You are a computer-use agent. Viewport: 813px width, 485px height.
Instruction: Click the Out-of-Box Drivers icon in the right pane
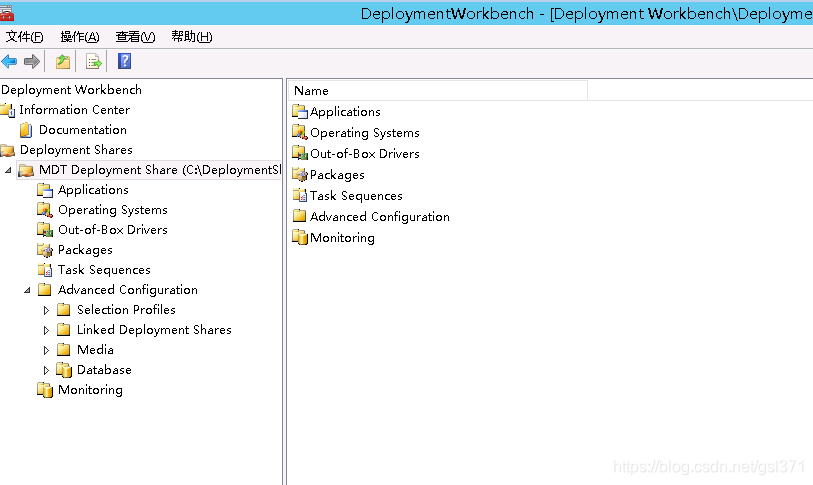point(300,154)
